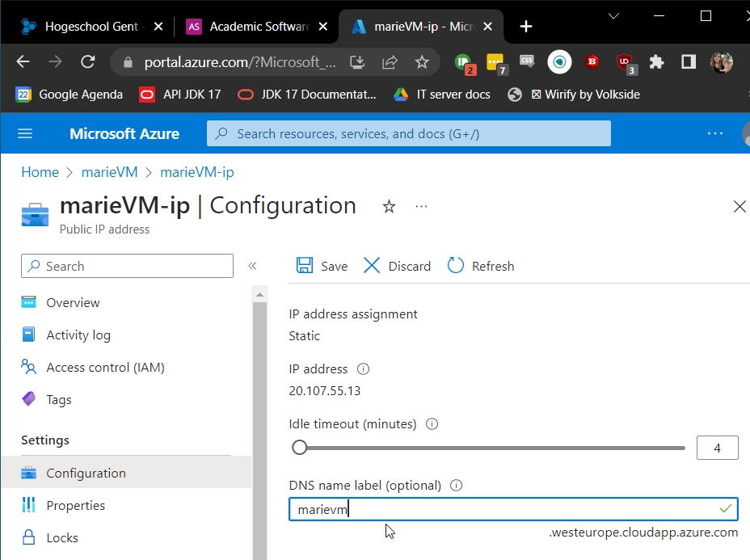Click the Idle timeout slider handle
Viewport: 750px width, 560px height.
(300, 448)
